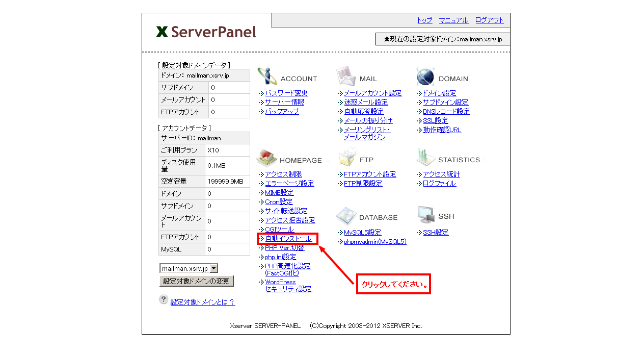This screenshot has height=354, width=644.
Task: Open メーリングリスト・メールマガジン link
Action: pyautogui.click(x=367, y=133)
